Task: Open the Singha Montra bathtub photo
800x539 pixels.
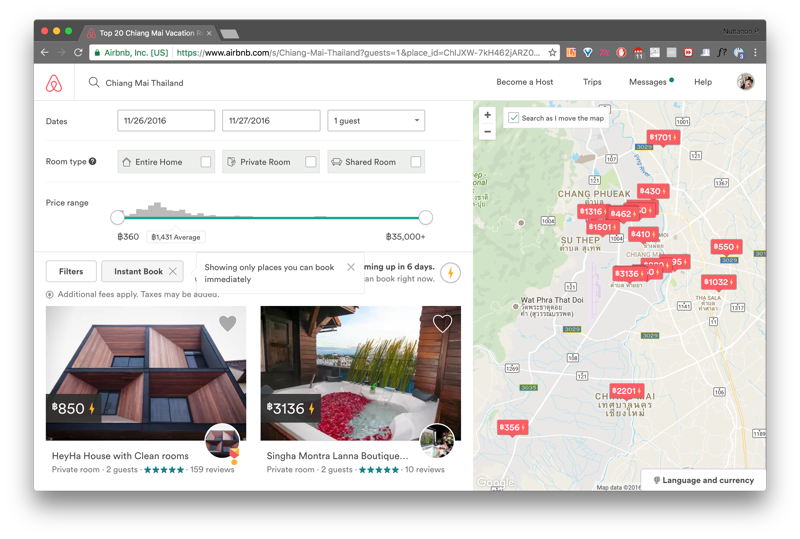Action: point(361,373)
